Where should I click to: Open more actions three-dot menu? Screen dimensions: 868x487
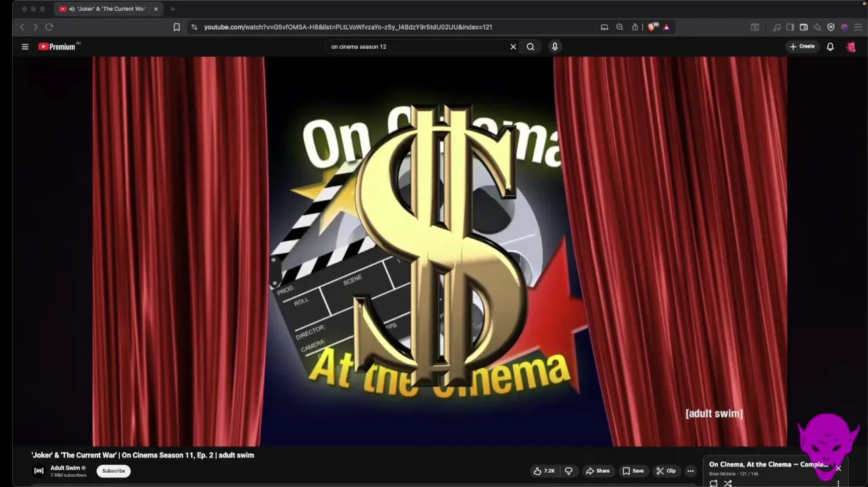click(690, 471)
